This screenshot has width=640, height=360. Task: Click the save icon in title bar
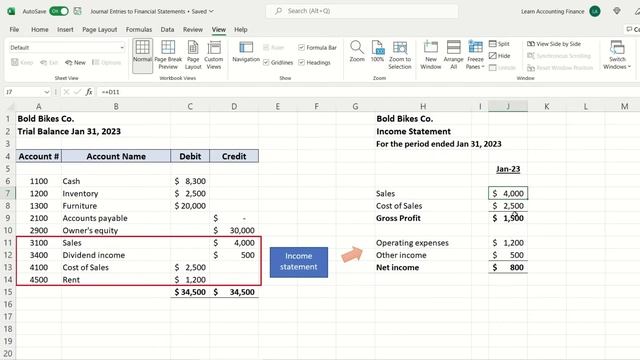(x=78, y=11)
